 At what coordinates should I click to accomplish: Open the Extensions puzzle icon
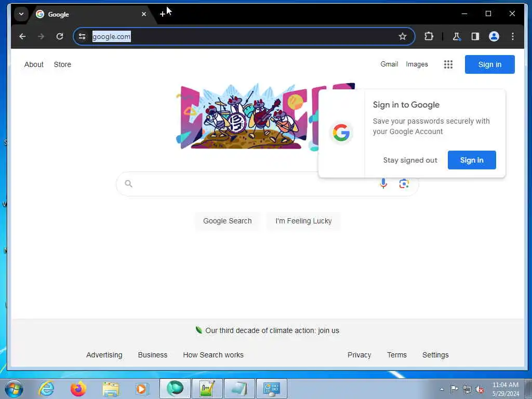pos(429,36)
